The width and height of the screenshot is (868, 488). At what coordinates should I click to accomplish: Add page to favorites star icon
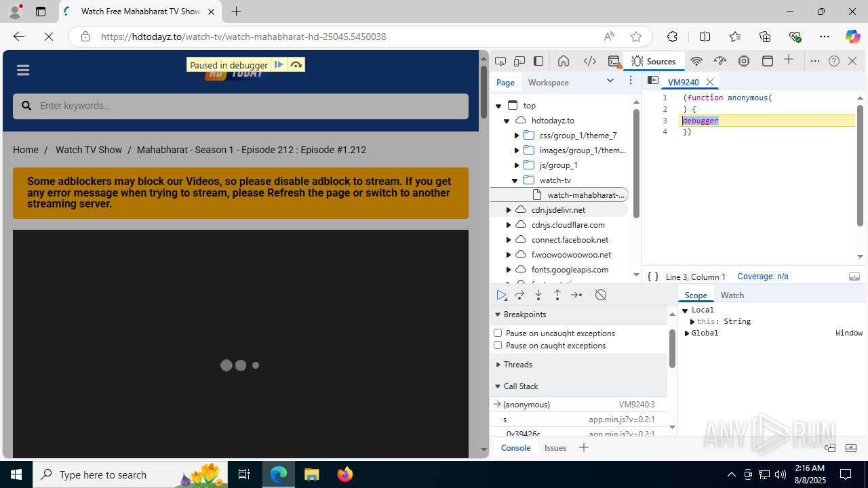[x=636, y=37]
